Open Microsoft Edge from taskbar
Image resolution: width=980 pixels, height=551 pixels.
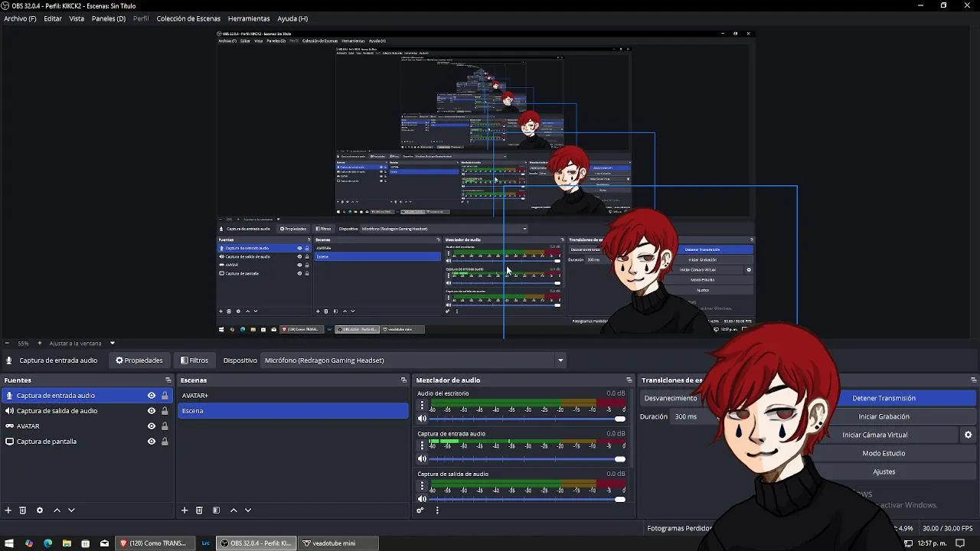[x=47, y=543]
